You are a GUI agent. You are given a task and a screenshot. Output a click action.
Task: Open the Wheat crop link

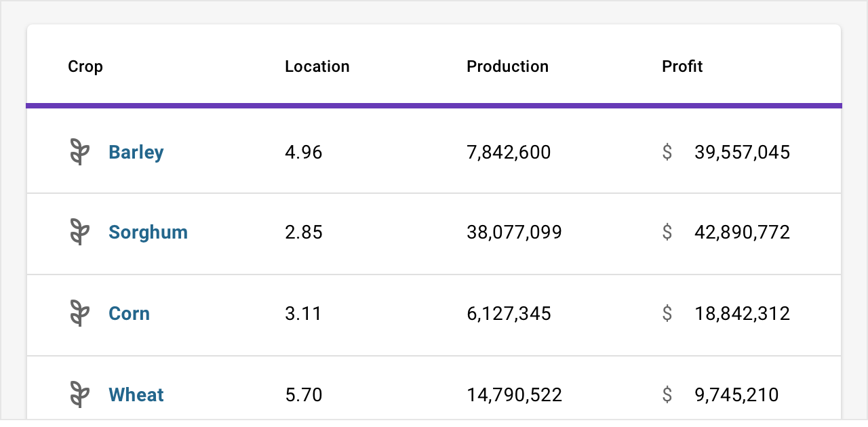pos(136,394)
